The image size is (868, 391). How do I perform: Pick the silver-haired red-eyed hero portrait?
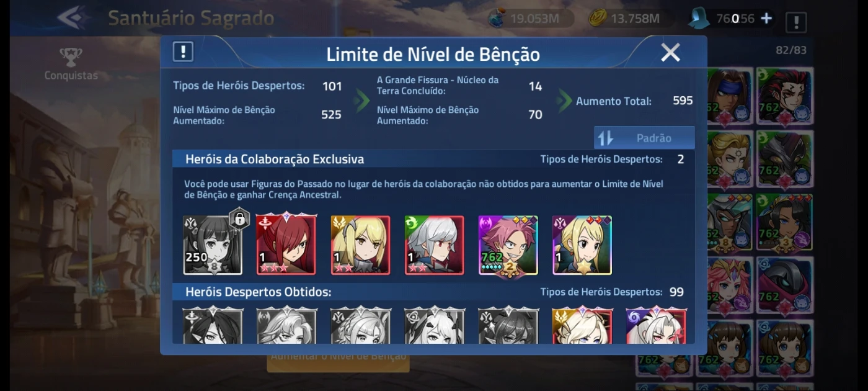[434, 245]
